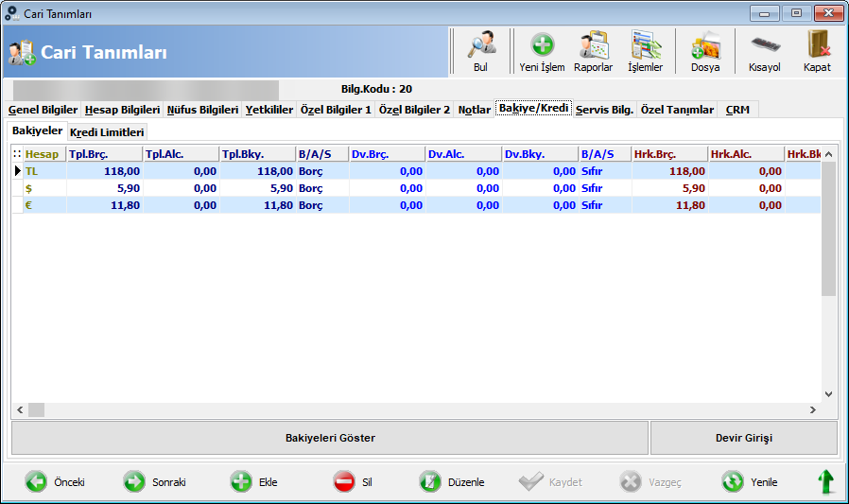The height and width of the screenshot is (504, 849).
Task: Select the TL account row
Action: tap(416, 171)
